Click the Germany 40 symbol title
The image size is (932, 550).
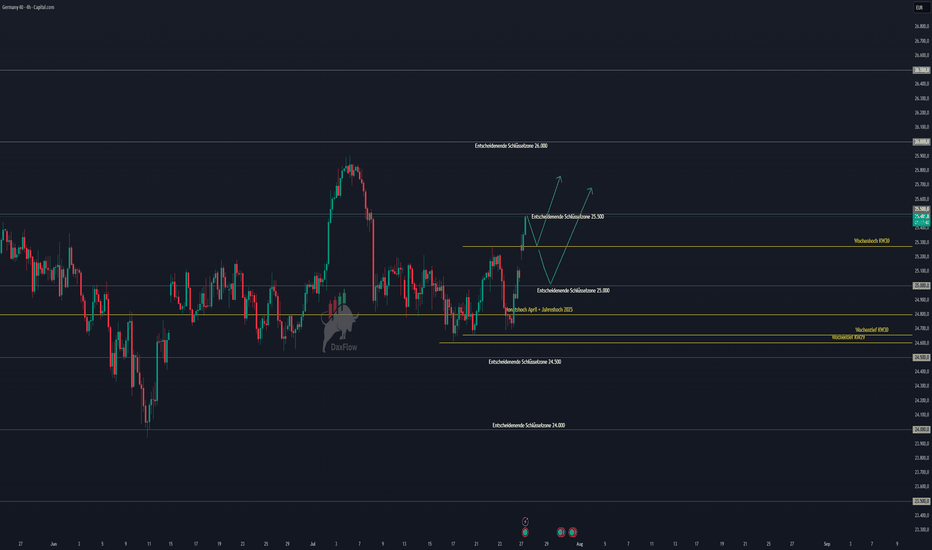[28, 7]
